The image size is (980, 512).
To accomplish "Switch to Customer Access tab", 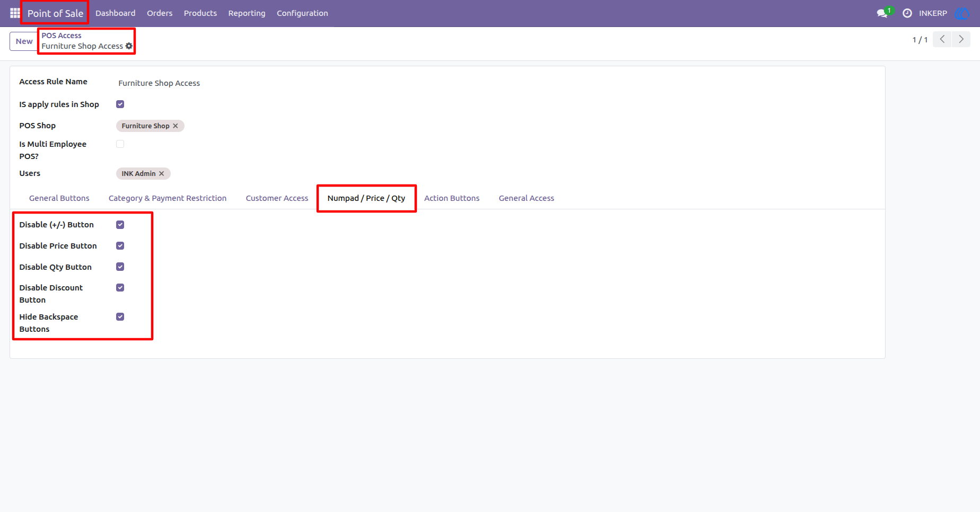I will 277,198.
